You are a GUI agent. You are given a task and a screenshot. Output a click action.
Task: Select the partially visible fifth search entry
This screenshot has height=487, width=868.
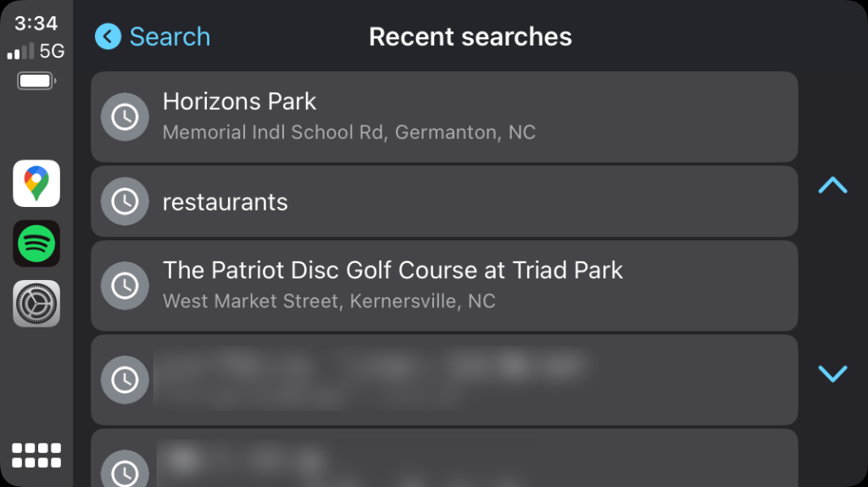(x=444, y=460)
